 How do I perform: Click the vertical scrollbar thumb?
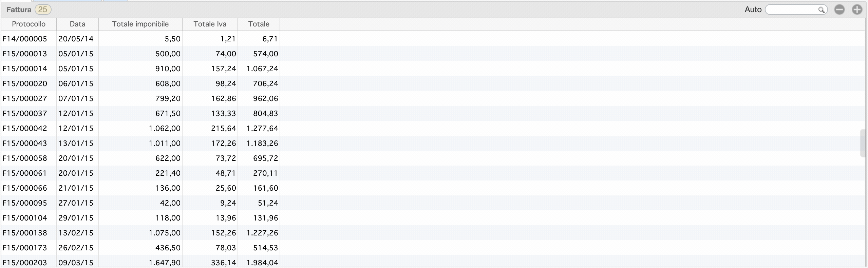point(864,143)
